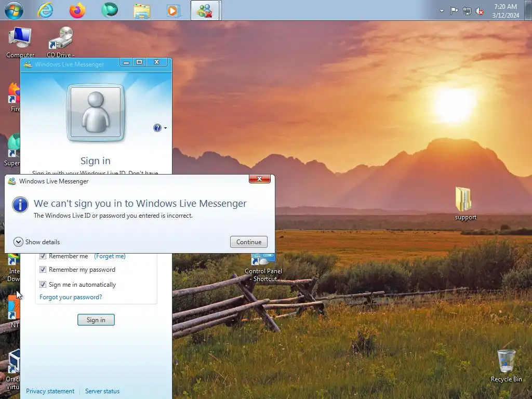This screenshot has width=532, height=399.
Task: Toggle Sign me in automatically checkbox
Action: [x=43, y=284]
